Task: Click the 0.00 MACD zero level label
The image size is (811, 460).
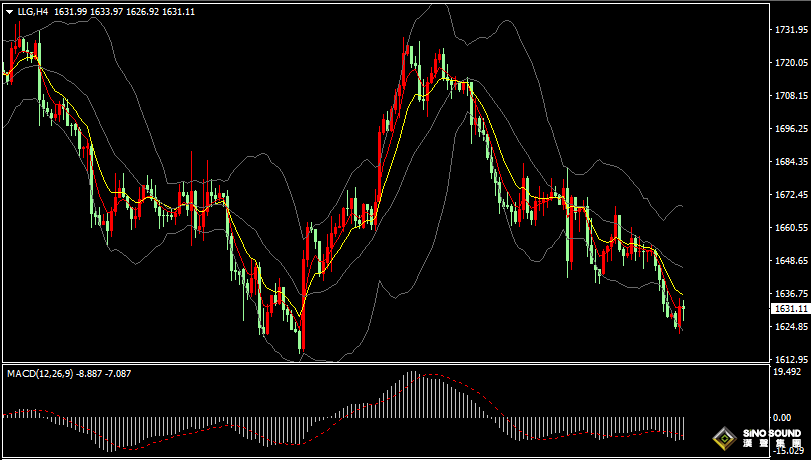Action: click(783, 417)
